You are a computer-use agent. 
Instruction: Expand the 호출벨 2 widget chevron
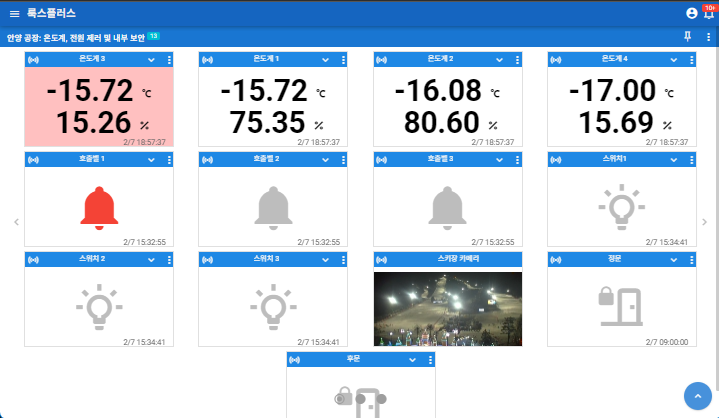(325, 159)
